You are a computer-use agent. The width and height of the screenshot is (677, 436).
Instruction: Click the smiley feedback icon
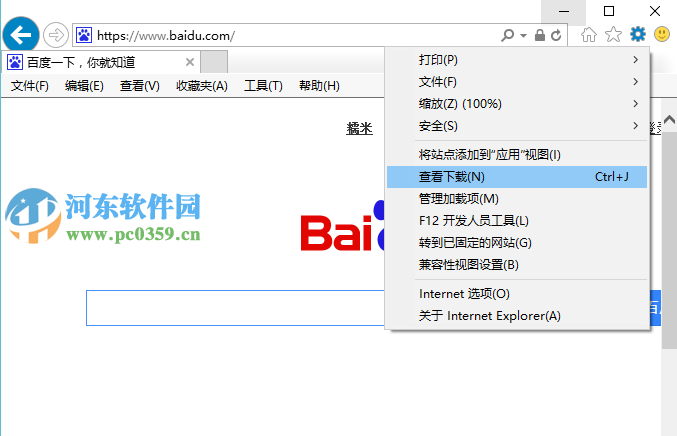click(662, 34)
